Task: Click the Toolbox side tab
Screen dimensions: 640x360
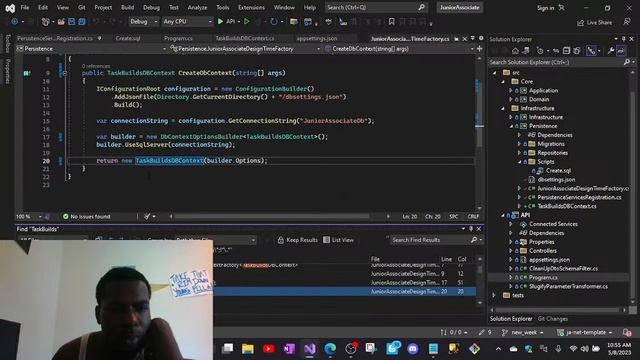Action: (x=7, y=43)
